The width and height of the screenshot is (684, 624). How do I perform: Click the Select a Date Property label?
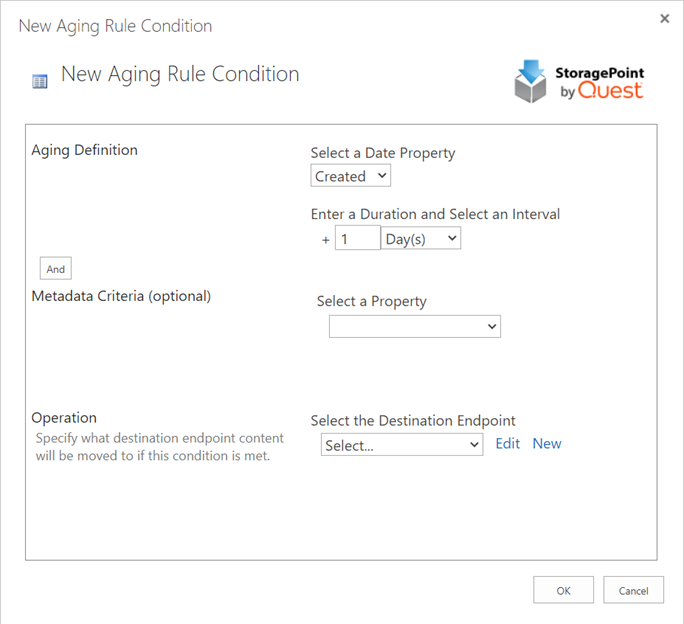point(383,153)
